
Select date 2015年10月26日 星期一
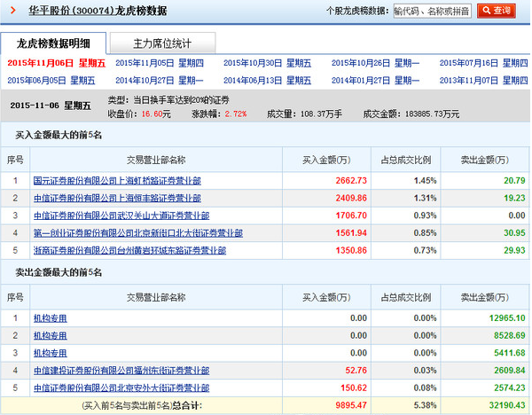pos(375,63)
